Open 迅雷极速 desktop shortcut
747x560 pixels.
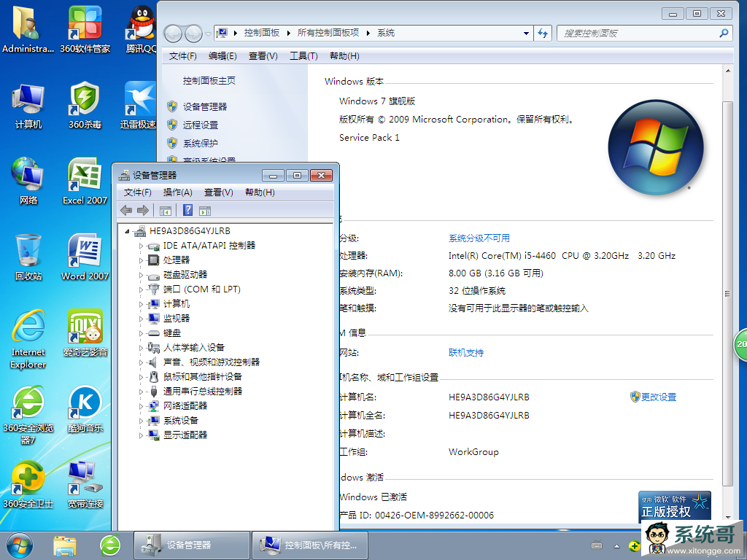point(139,106)
